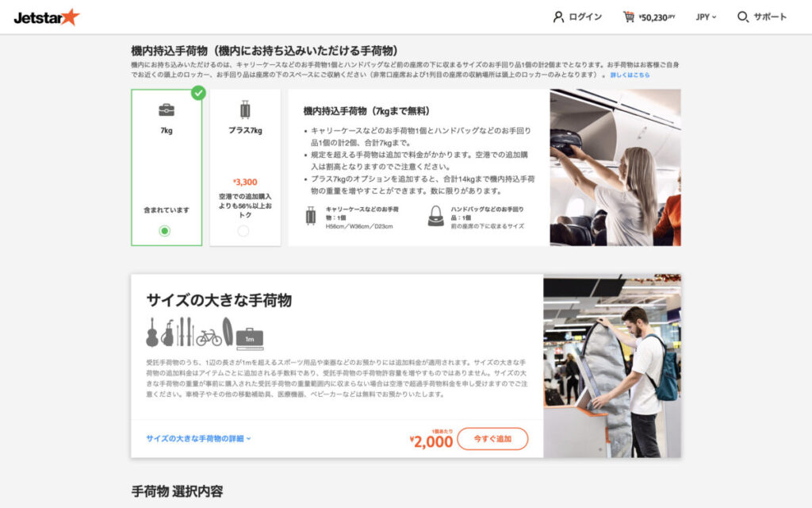Screen dimensions: 812x508
Task: Click the guitar icon in サイズの大きな手荷物
Action: click(152, 333)
